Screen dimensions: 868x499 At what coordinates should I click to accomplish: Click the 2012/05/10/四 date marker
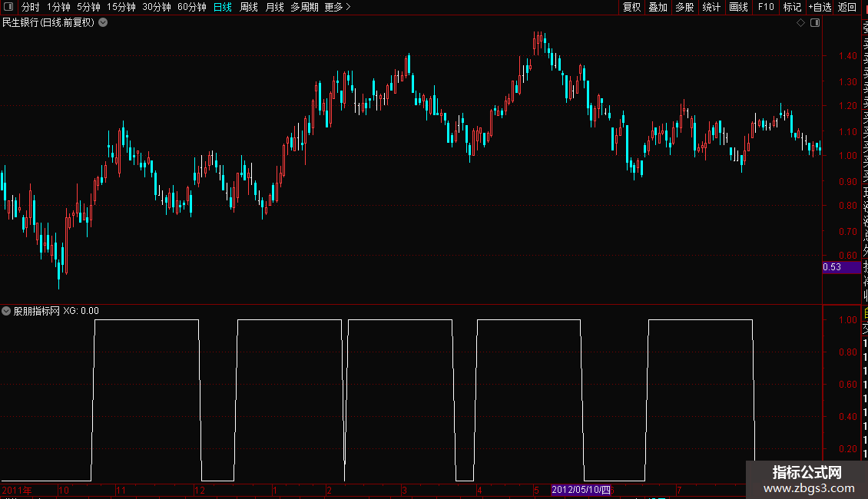[x=581, y=490]
